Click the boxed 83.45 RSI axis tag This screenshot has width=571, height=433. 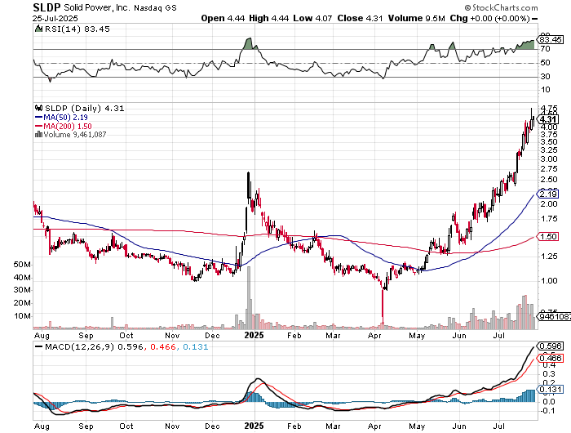[x=551, y=39]
